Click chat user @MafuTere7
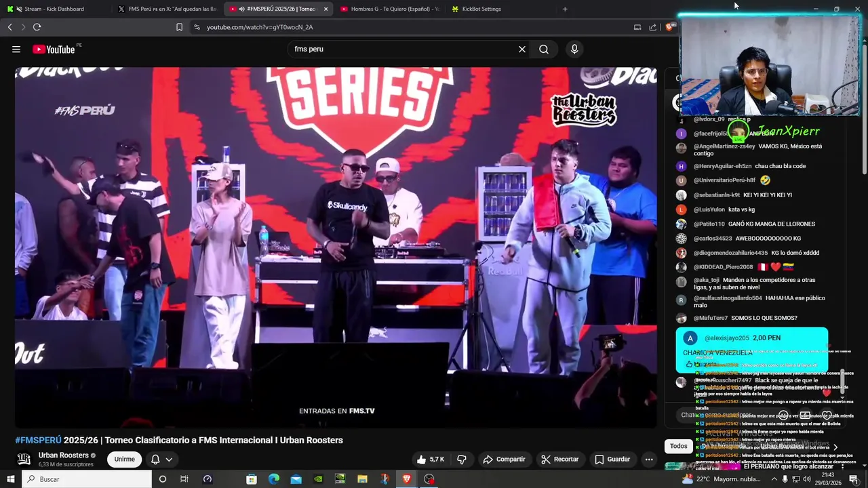Image resolution: width=868 pixels, height=488 pixels. tap(711, 318)
